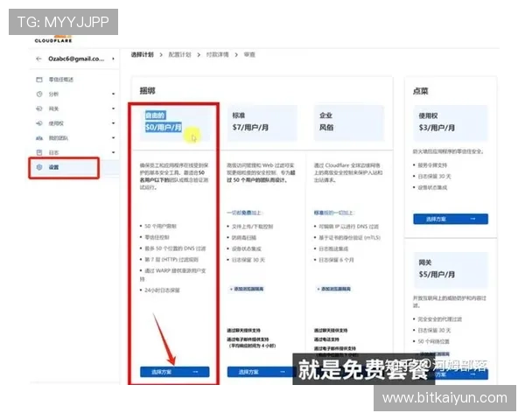Click the 分析 analytics clock icon
The image size is (525, 420).
pos(39,94)
